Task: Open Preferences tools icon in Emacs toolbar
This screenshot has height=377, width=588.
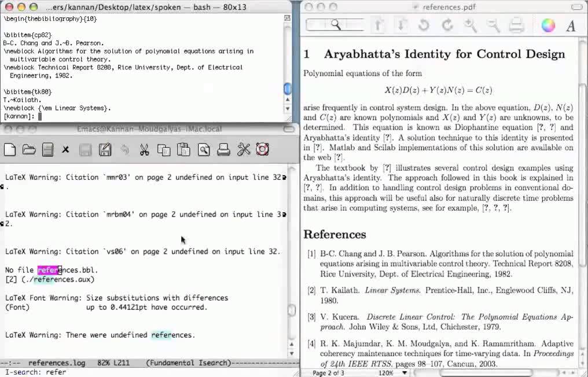Action: click(244, 150)
